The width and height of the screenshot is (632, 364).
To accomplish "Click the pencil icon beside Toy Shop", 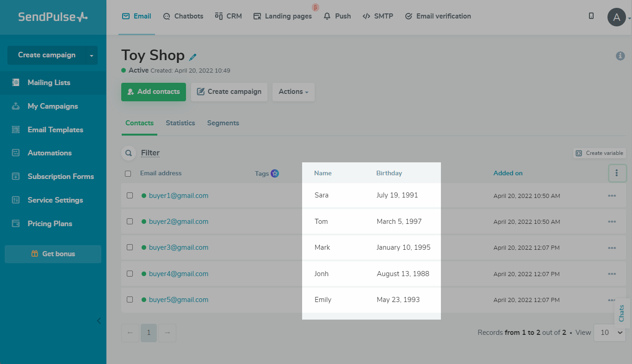I will pyautogui.click(x=193, y=57).
